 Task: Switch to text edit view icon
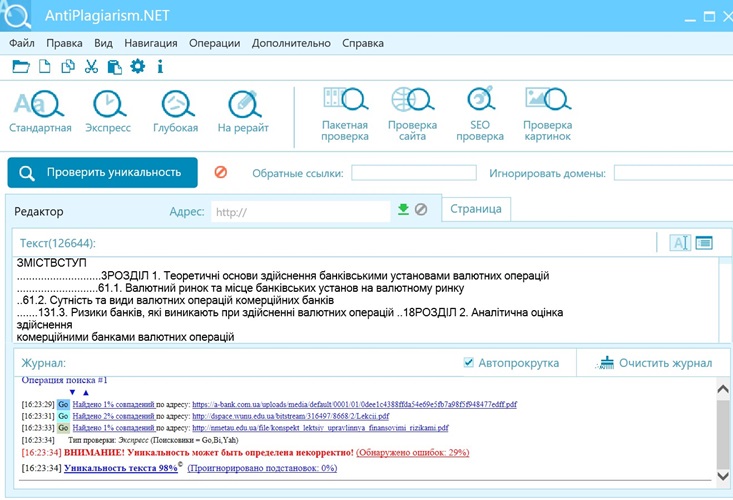coord(680,243)
